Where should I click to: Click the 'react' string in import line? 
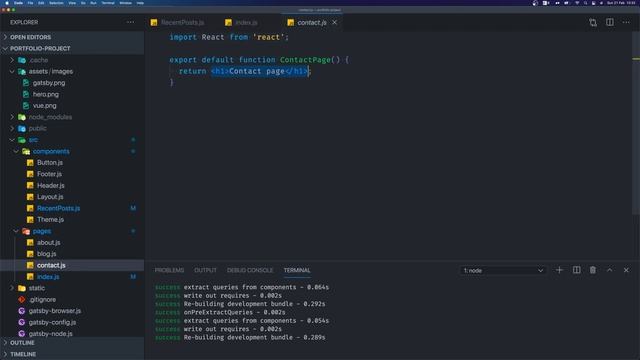(x=268, y=37)
